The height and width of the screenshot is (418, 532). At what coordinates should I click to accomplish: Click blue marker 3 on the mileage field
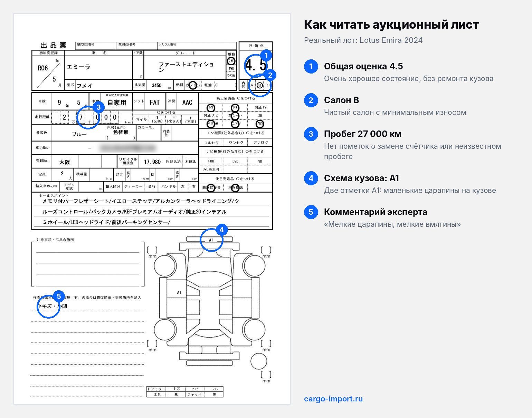point(98,107)
